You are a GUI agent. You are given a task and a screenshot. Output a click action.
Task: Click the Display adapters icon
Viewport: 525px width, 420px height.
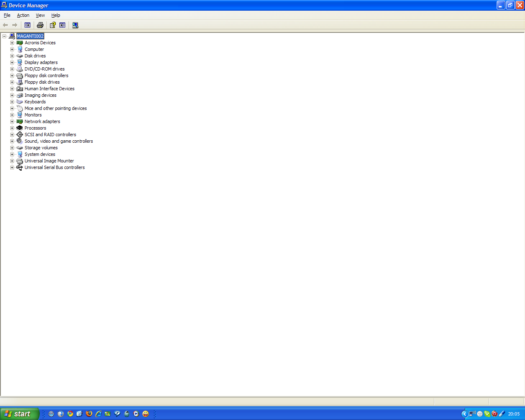coord(20,62)
